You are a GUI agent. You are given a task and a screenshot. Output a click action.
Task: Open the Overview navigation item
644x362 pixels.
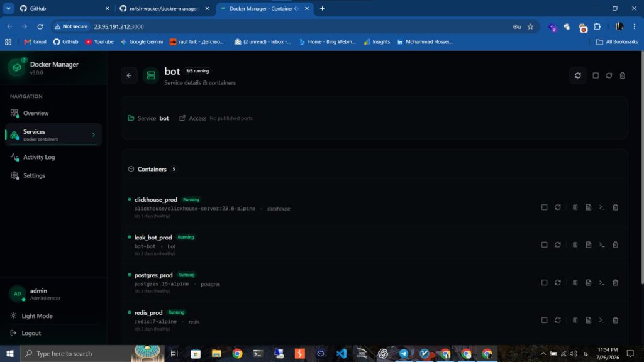tap(53, 113)
